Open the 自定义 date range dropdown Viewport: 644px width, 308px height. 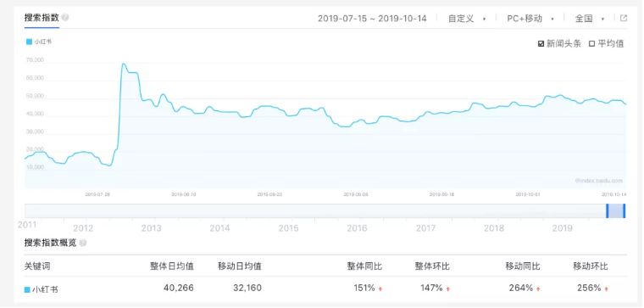(x=467, y=19)
